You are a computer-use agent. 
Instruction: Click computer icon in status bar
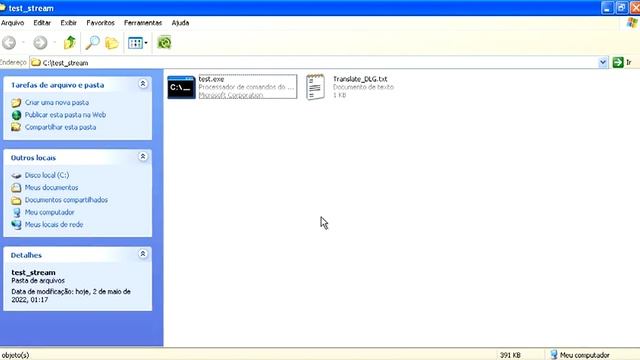pyautogui.click(x=553, y=355)
